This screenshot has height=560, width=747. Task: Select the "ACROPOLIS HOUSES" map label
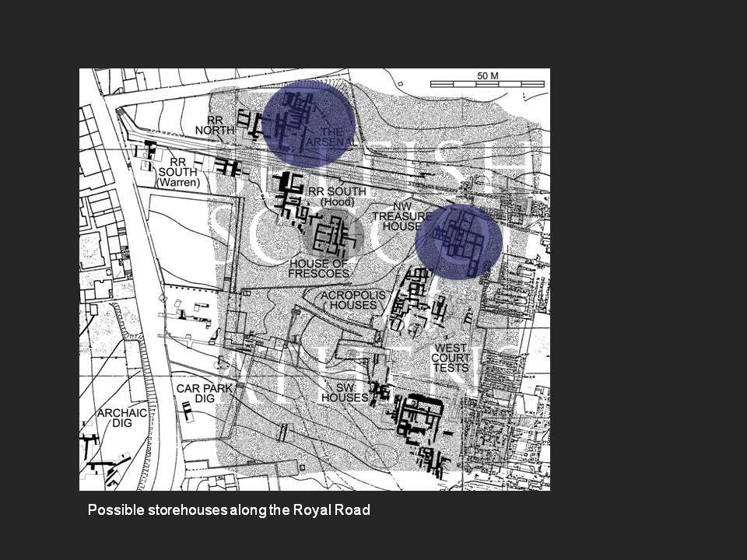tap(353, 300)
